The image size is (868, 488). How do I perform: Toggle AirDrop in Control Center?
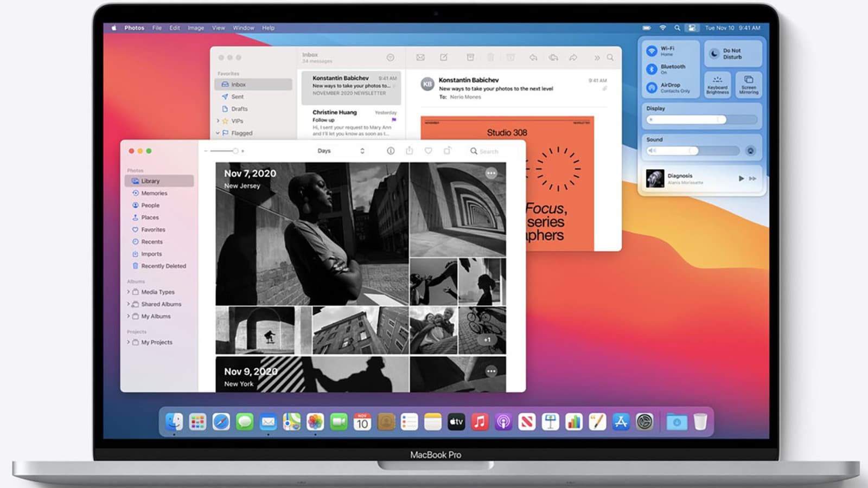click(652, 87)
